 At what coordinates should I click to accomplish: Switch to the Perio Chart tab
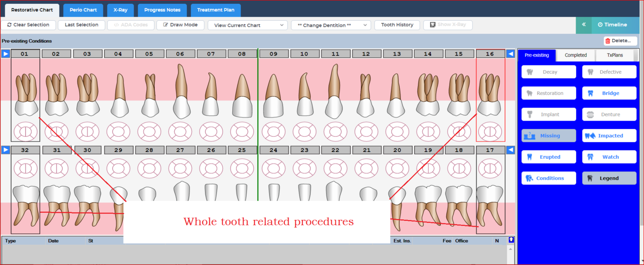83,10
